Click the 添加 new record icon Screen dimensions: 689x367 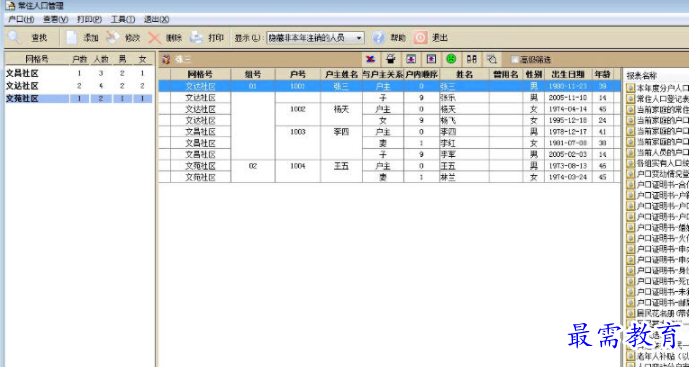(72, 38)
